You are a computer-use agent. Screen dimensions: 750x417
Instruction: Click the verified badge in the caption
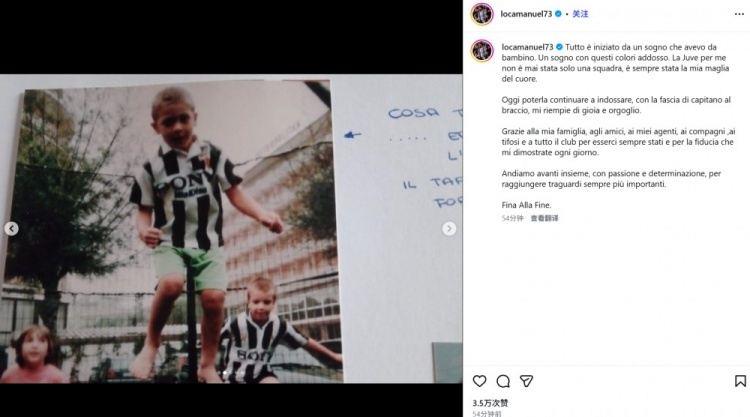pos(559,46)
